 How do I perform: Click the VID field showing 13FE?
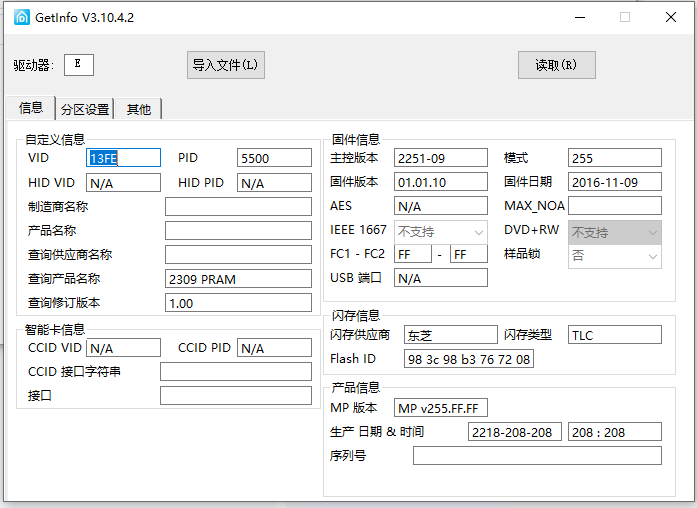[123, 158]
